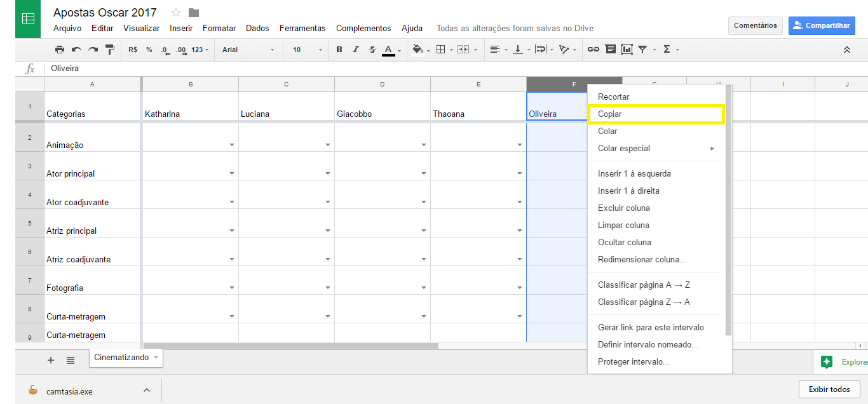Click the filter icon
This screenshot has width=868, height=404.
642,50
